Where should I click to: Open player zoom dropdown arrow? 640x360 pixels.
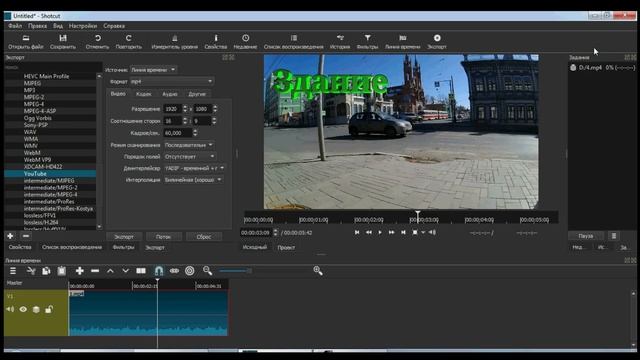click(423, 232)
